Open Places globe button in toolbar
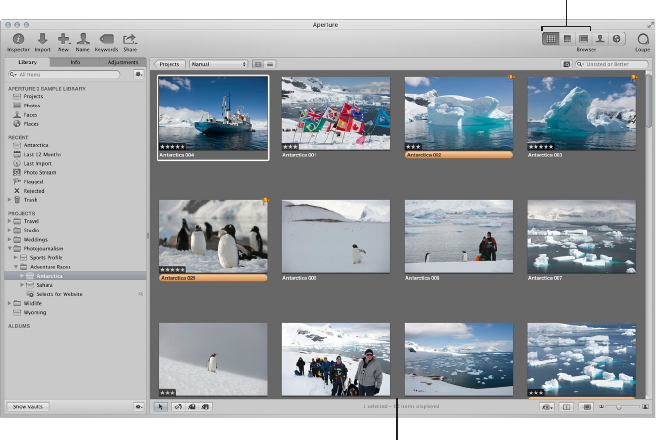 click(x=616, y=38)
